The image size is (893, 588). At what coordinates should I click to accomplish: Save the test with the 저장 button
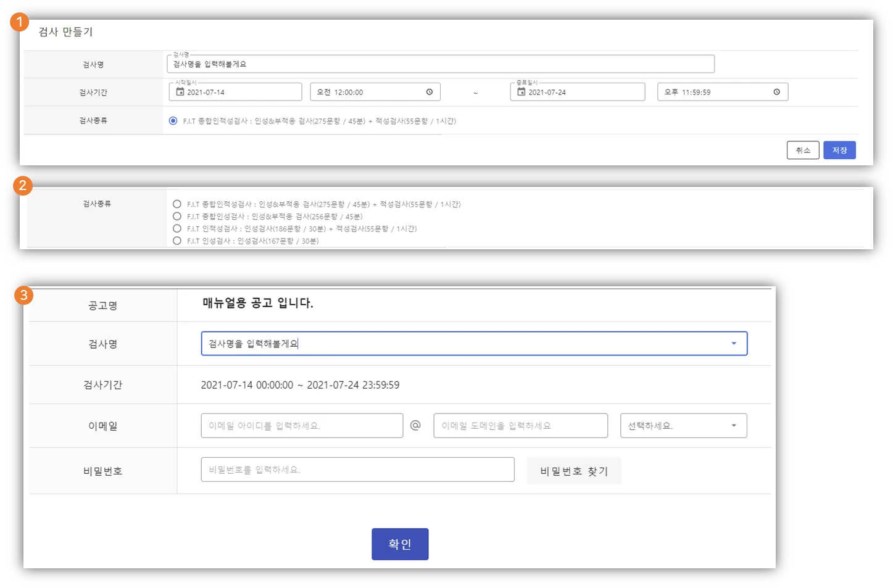839,150
